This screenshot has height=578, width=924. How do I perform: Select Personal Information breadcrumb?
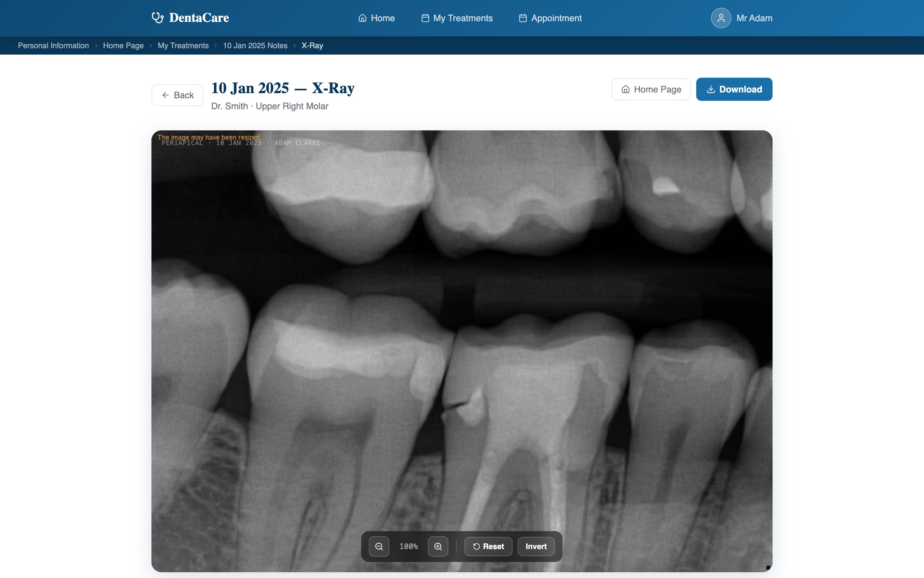[x=54, y=46]
